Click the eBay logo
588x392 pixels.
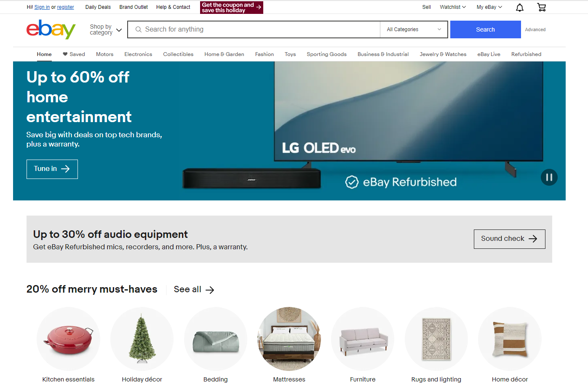[x=51, y=29]
